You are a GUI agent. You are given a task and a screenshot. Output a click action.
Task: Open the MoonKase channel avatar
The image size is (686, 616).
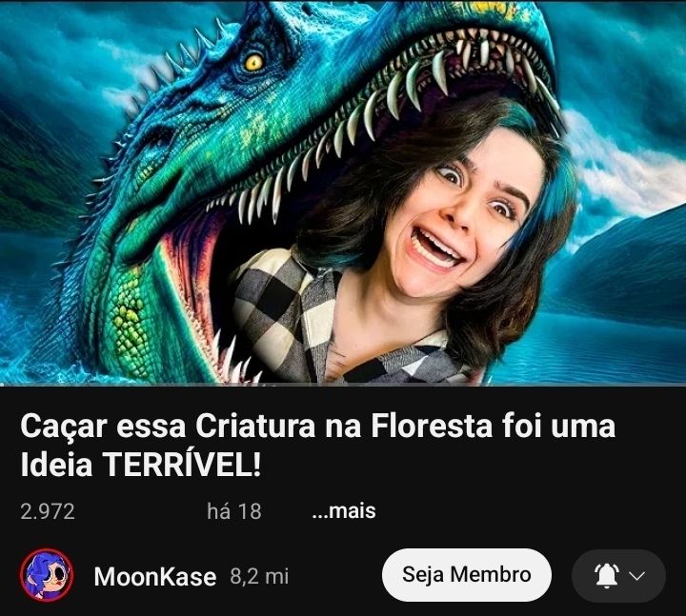click(47, 575)
